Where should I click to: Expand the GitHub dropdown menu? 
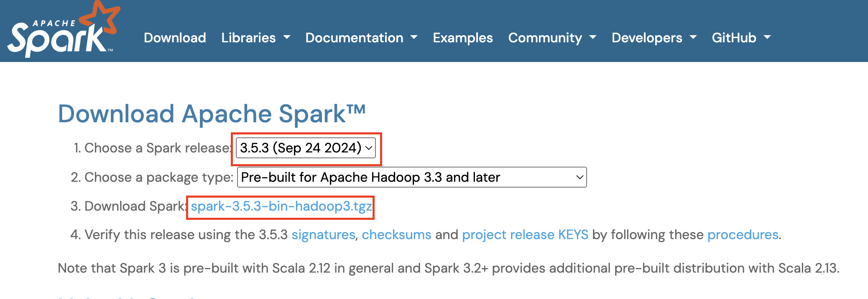tap(741, 38)
